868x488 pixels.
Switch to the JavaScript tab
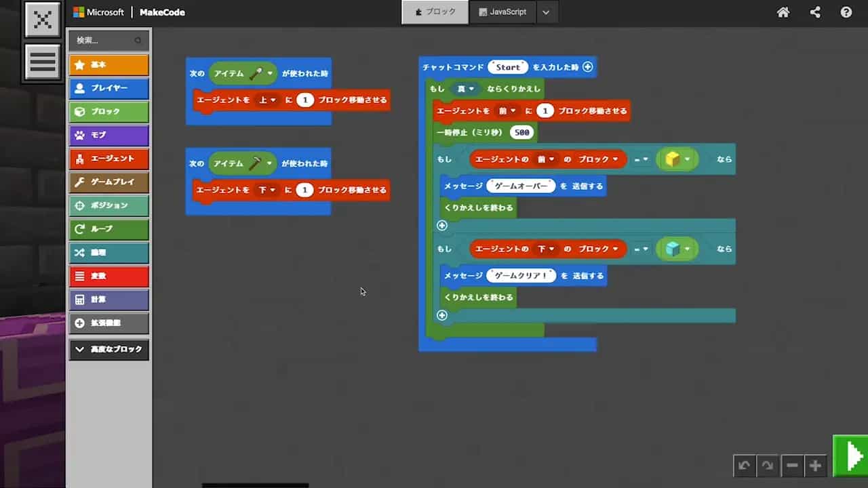pyautogui.click(x=502, y=12)
